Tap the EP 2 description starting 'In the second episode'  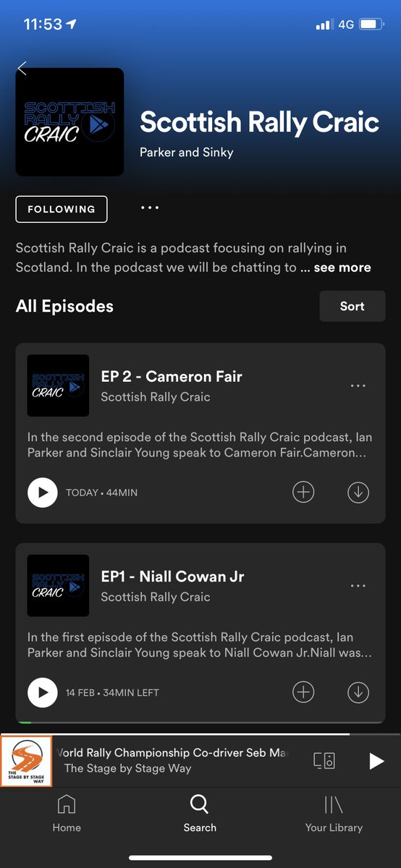(200, 445)
